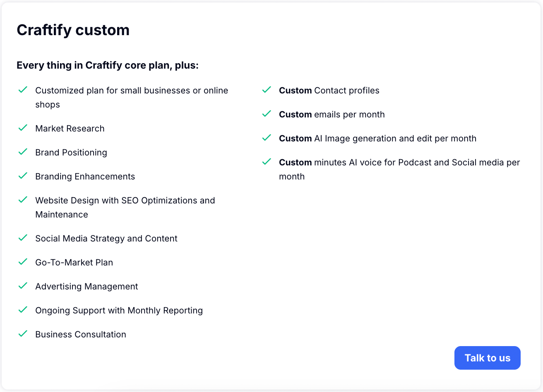This screenshot has width=543, height=392.
Task: Click checkmark beside Custom AI Image generation
Action: pos(267,138)
